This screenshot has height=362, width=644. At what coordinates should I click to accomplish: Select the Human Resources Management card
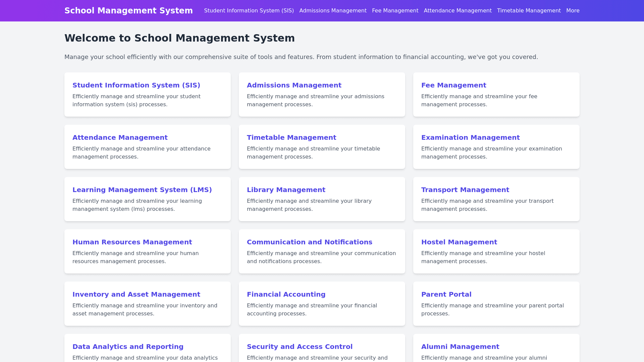click(132, 242)
